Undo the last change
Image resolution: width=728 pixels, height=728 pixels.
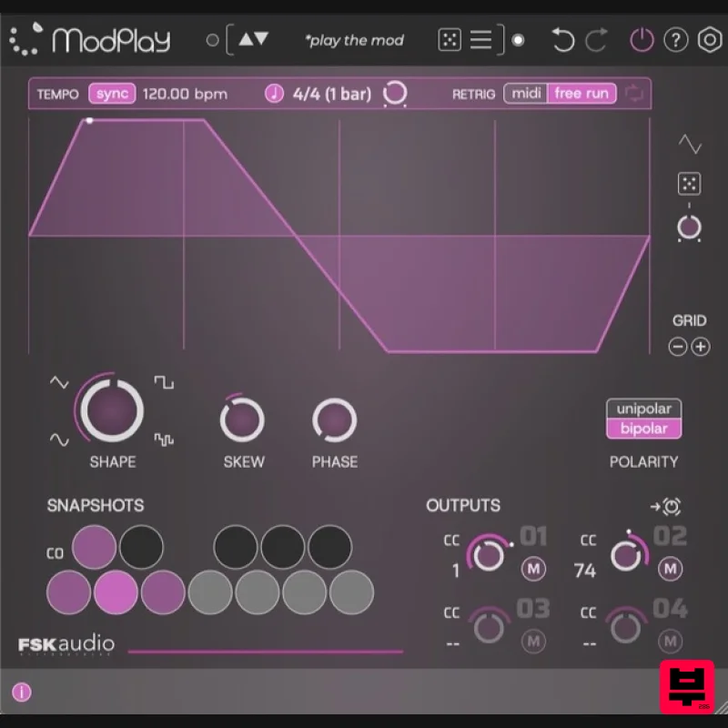[x=561, y=40]
